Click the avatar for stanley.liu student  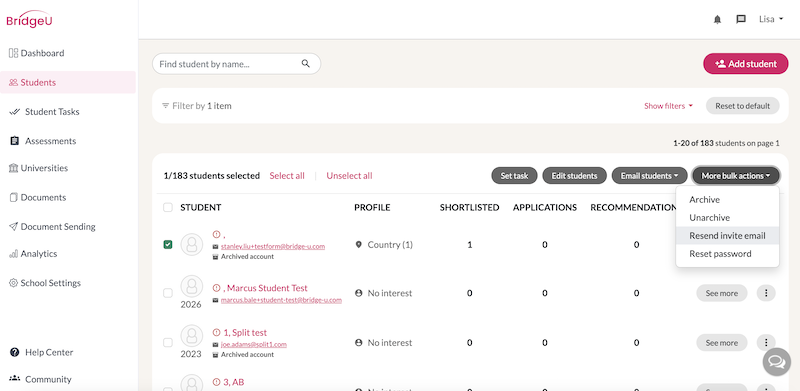[x=191, y=245]
